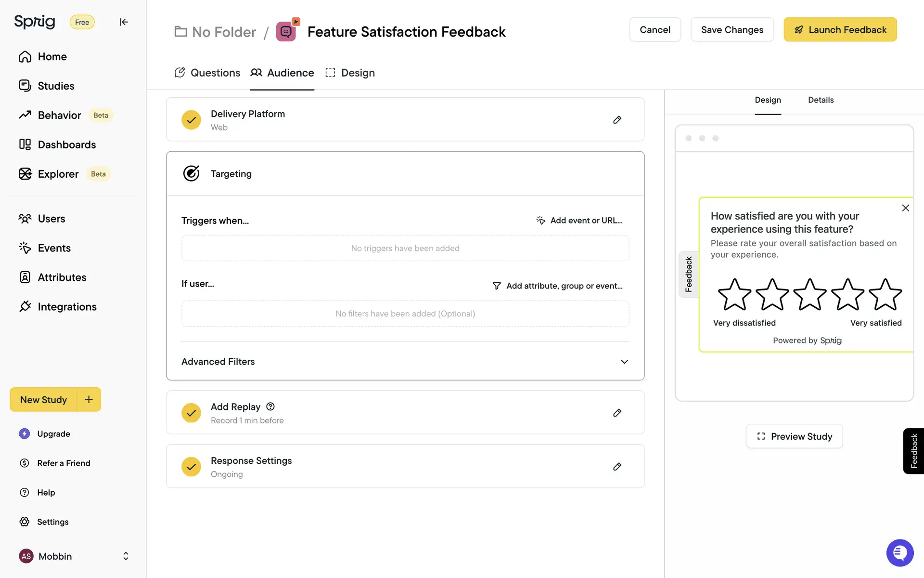
Task: Edit Add Replay section pencil icon
Action: coord(617,413)
